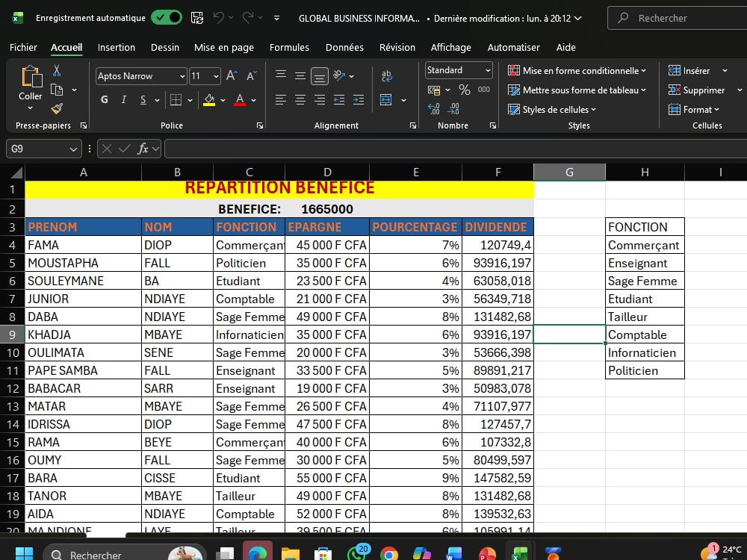Image resolution: width=747 pixels, height=560 pixels.
Task: Click the Supprimer cells button
Action: click(696, 90)
